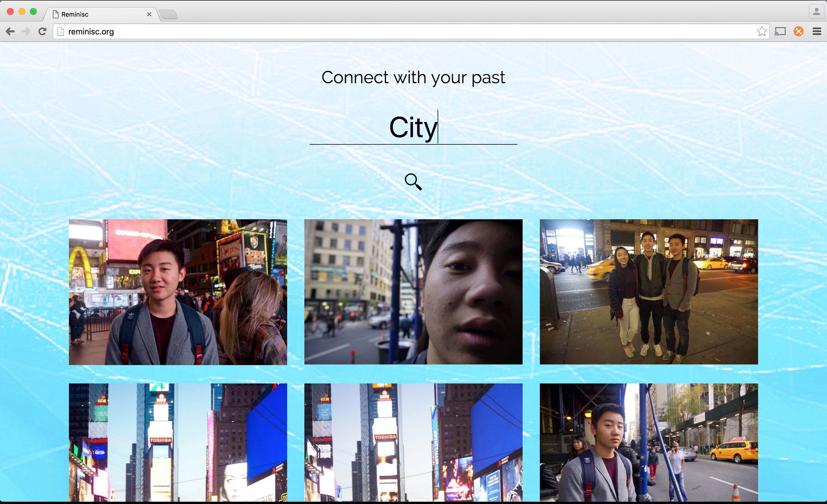Viewport: 827px width, 504px height.
Task: Open the three friends street photo
Action: coord(648,292)
